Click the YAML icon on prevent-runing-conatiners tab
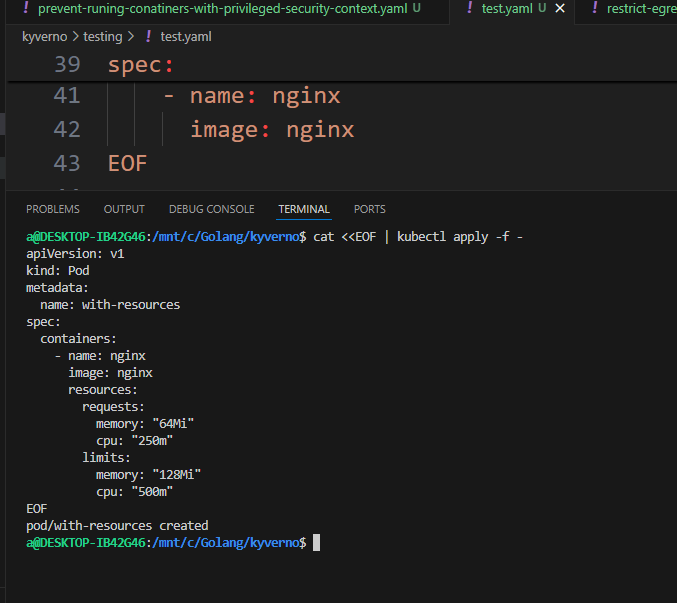Viewport: 677px width, 603px height. [26, 8]
